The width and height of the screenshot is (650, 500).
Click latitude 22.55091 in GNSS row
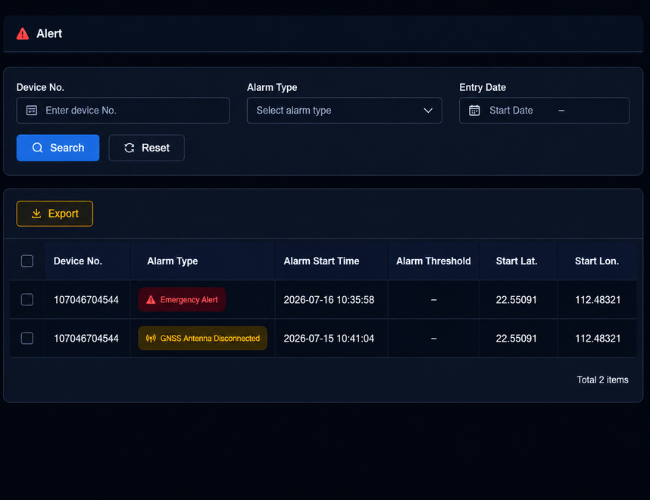point(516,338)
